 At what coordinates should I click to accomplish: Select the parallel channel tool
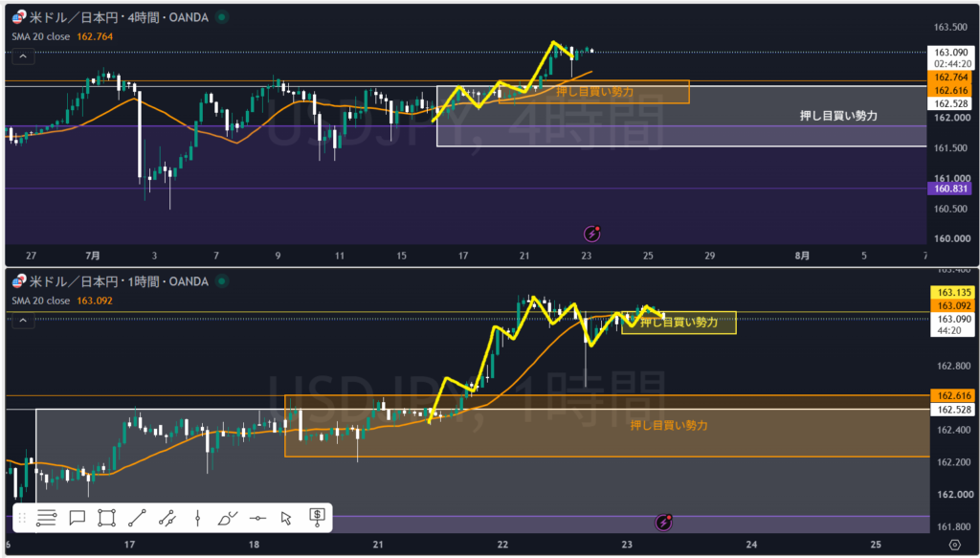coord(167,518)
